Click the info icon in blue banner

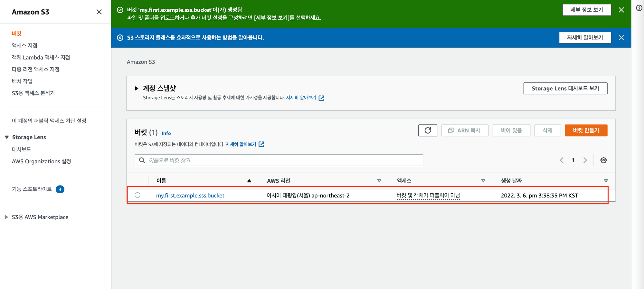coord(120,38)
